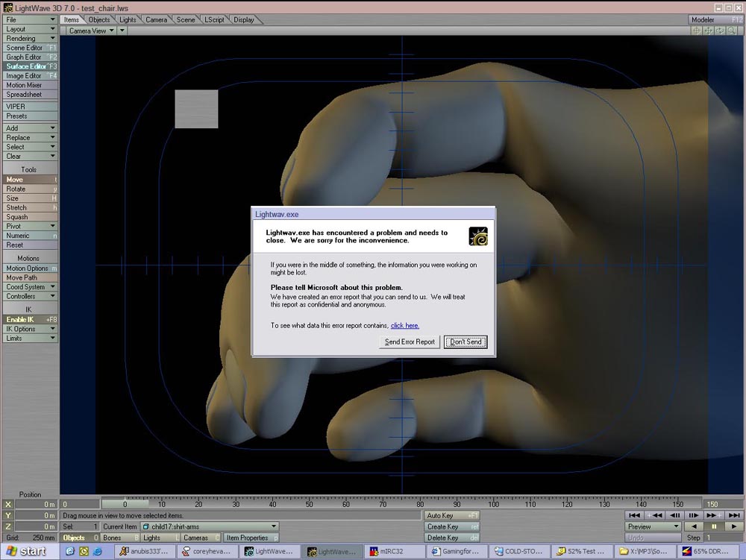The width and height of the screenshot is (746, 560).
Task: Expand the Add dropdown
Action: (x=31, y=128)
